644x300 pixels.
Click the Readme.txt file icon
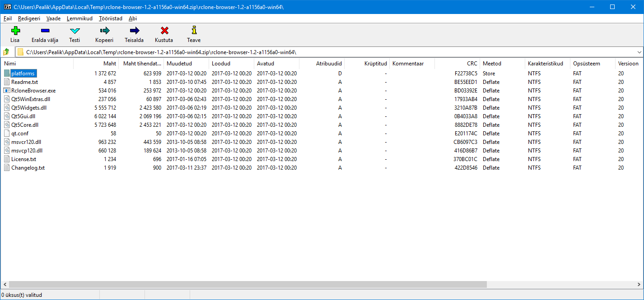coord(7,82)
